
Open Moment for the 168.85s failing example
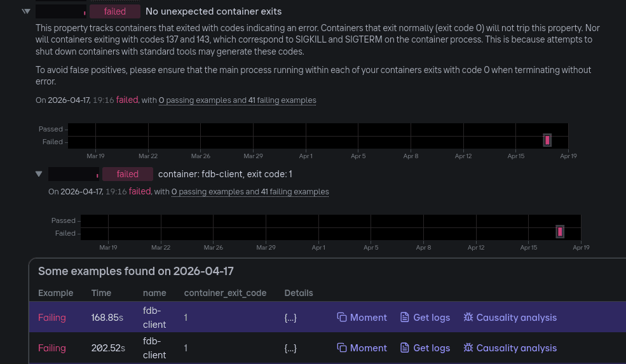tap(362, 317)
